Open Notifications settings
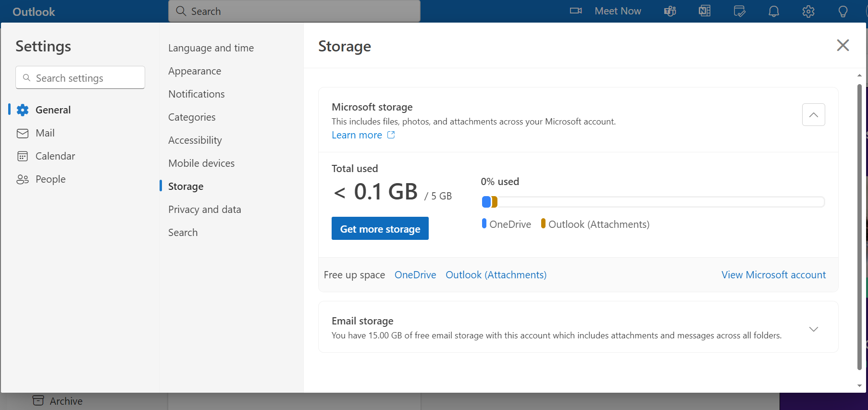This screenshot has height=410, width=868. click(197, 94)
